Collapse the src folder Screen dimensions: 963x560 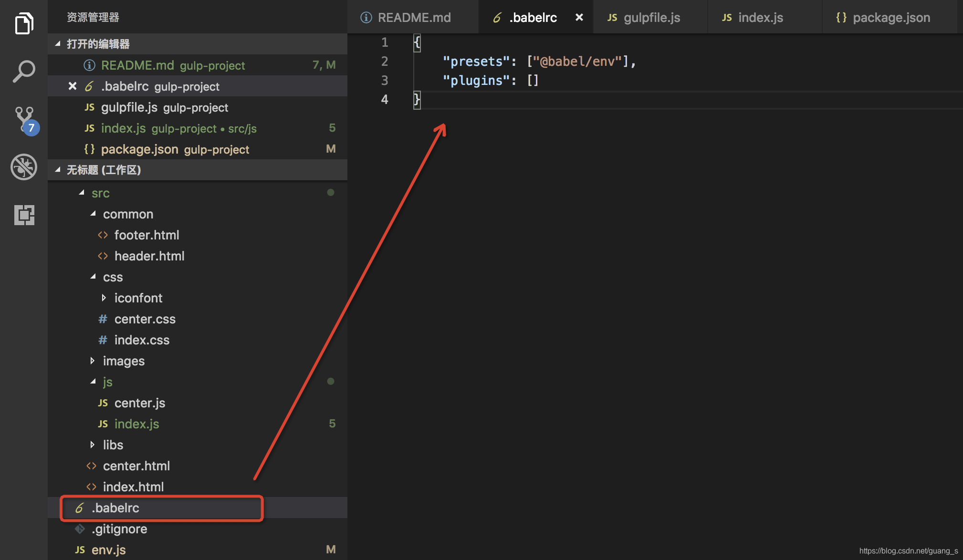coord(82,193)
